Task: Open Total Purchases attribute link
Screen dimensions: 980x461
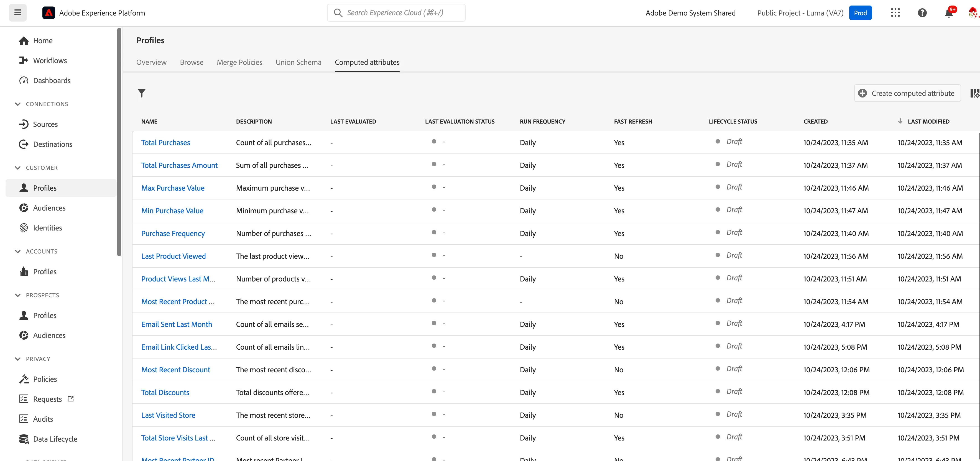Action: pos(165,143)
